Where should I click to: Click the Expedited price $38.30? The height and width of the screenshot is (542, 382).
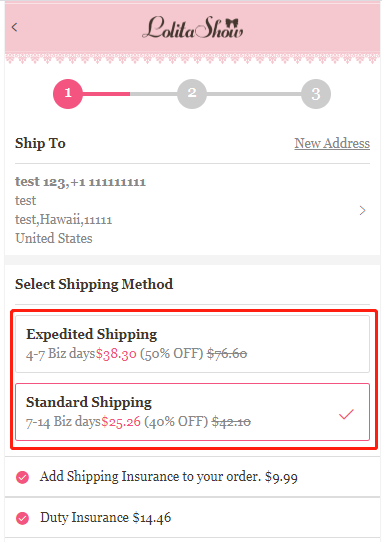coord(116,354)
